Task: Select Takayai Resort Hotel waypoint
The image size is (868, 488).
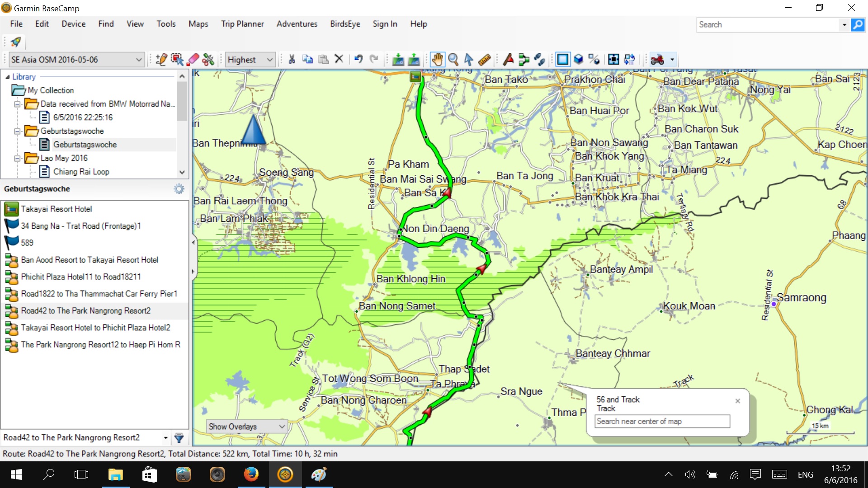Action: tap(95, 209)
